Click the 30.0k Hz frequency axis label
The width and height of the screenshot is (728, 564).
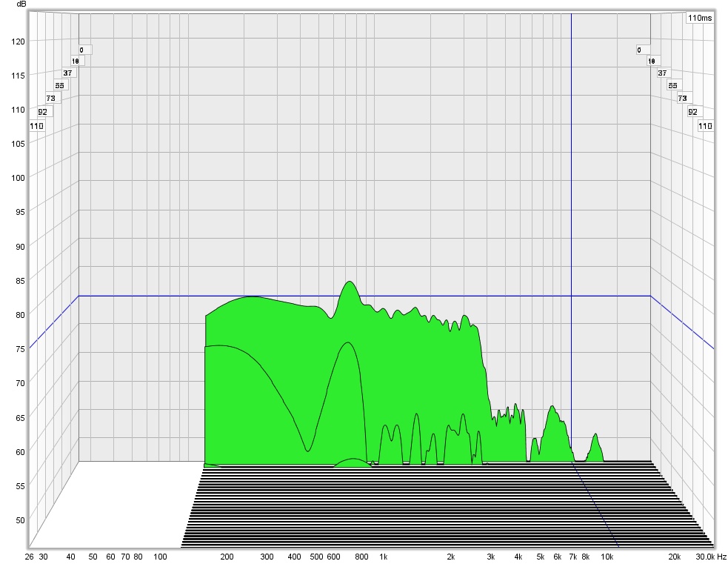pos(711,557)
